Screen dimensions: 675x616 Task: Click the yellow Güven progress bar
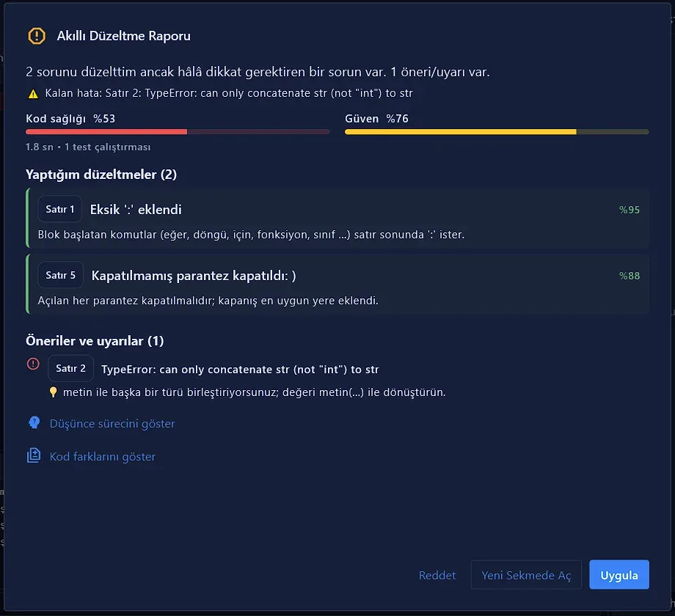tap(497, 131)
